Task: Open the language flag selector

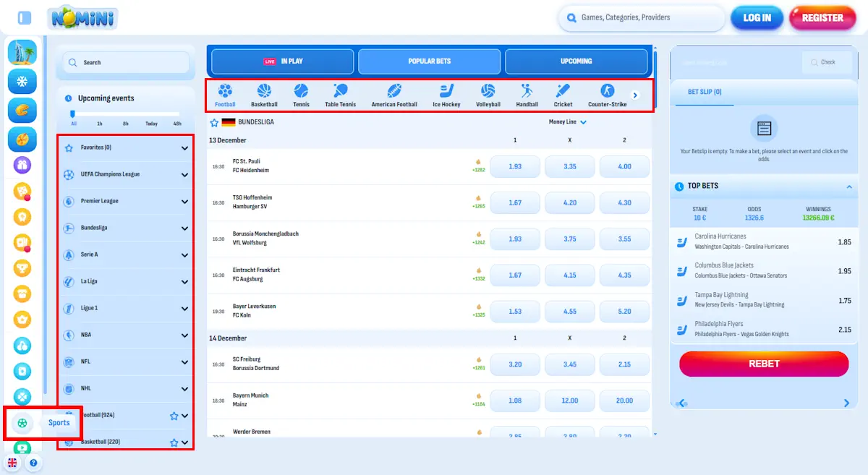Action: pyautogui.click(x=12, y=461)
